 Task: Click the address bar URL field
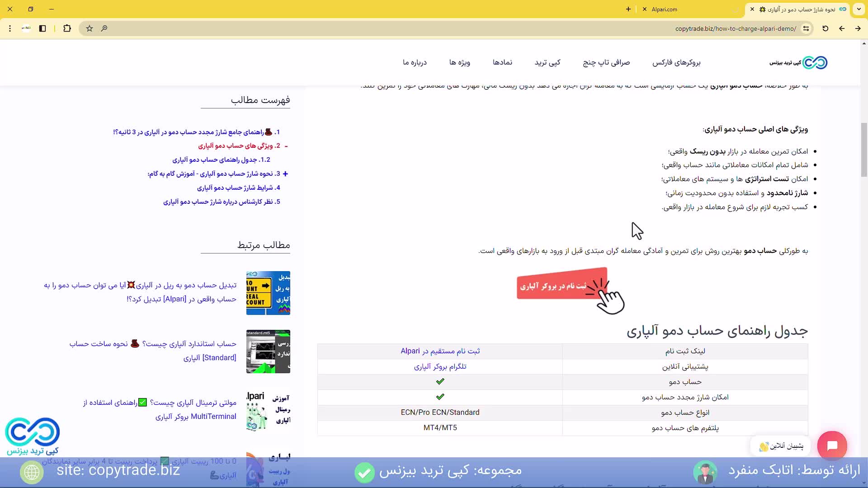[736, 28]
